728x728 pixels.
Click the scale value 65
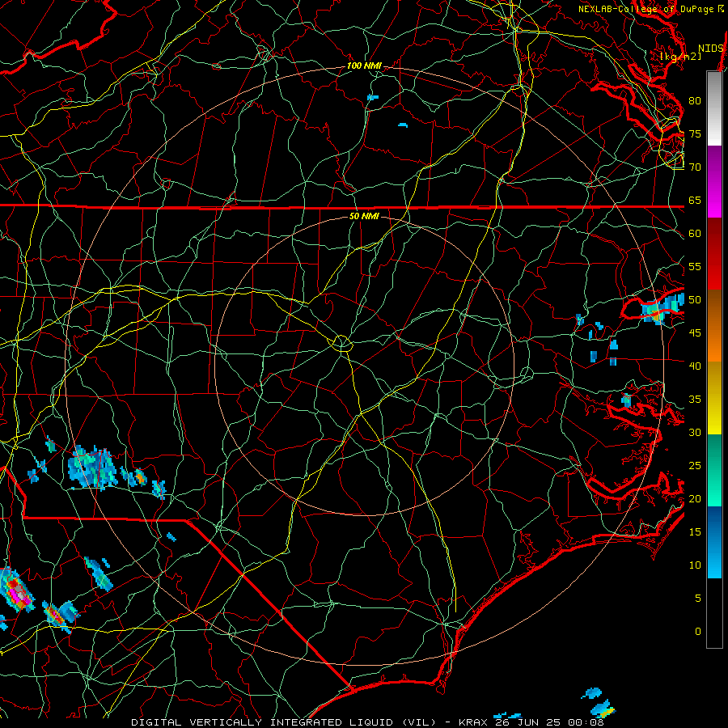[x=695, y=200]
